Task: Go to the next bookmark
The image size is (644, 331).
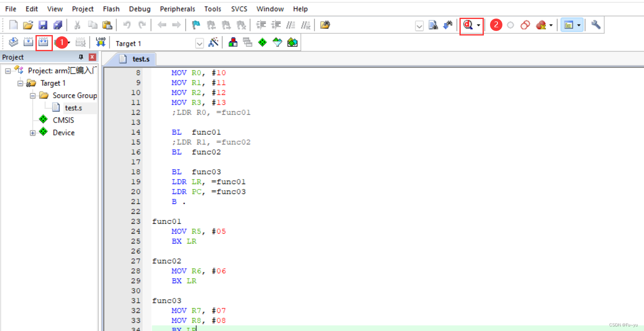Action: pyautogui.click(x=226, y=25)
